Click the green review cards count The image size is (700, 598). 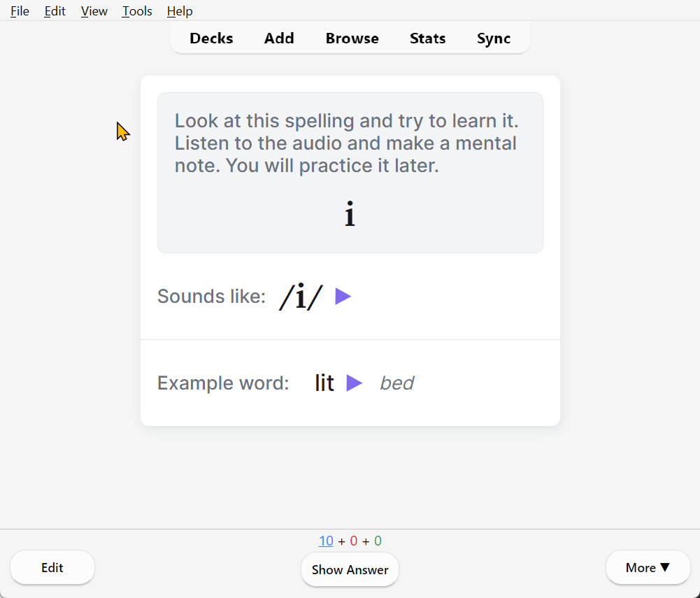pyautogui.click(x=378, y=541)
